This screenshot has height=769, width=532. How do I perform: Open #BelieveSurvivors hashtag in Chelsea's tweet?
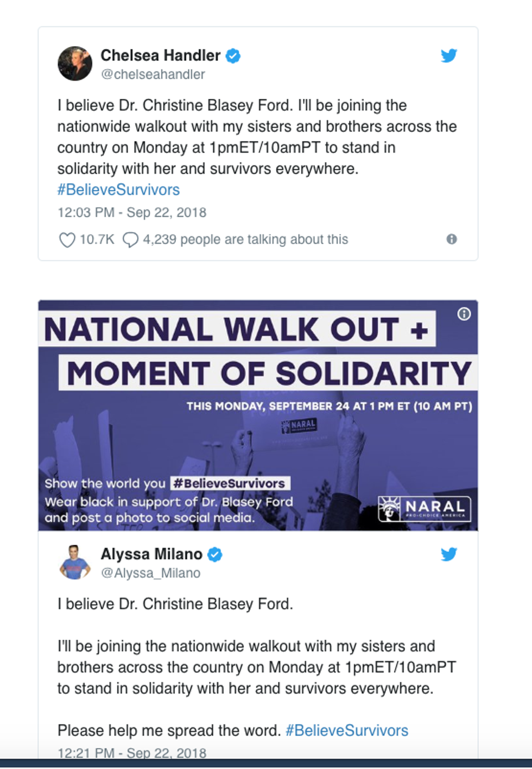point(118,190)
